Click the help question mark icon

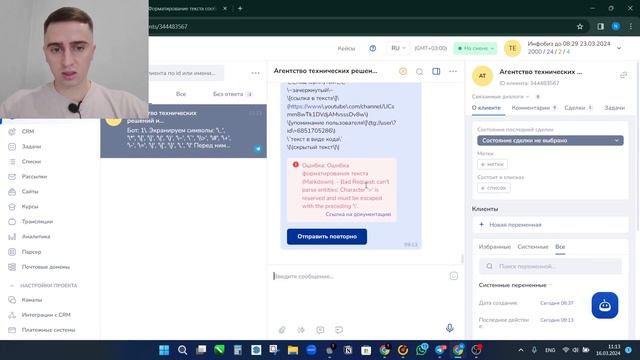(373, 48)
